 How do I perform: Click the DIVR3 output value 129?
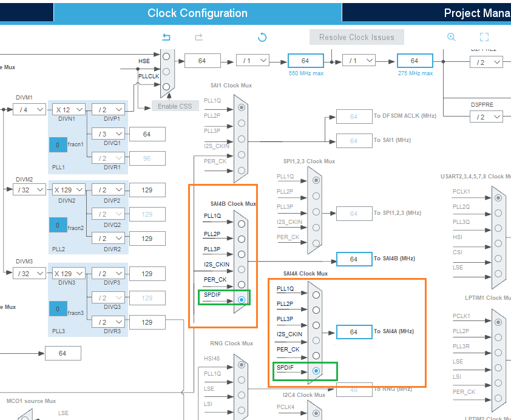coord(147,322)
